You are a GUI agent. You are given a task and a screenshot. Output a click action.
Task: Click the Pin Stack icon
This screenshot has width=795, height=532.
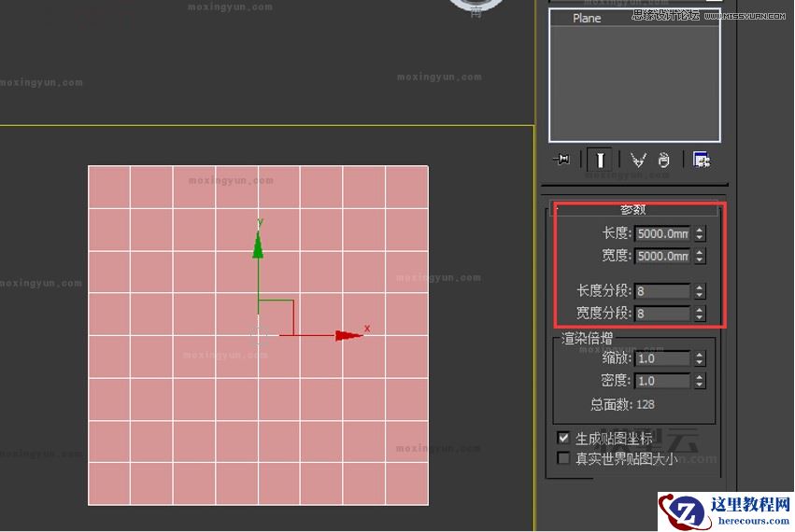click(x=561, y=160)
